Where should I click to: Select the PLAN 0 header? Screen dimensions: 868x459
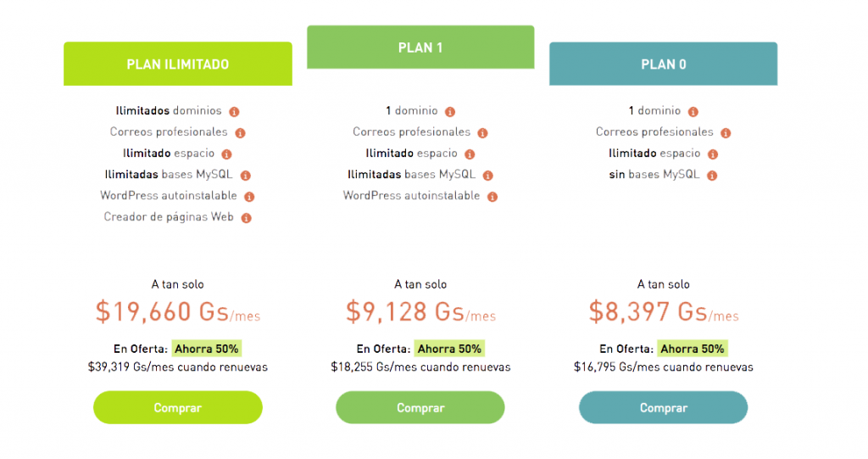coord(663,64)
